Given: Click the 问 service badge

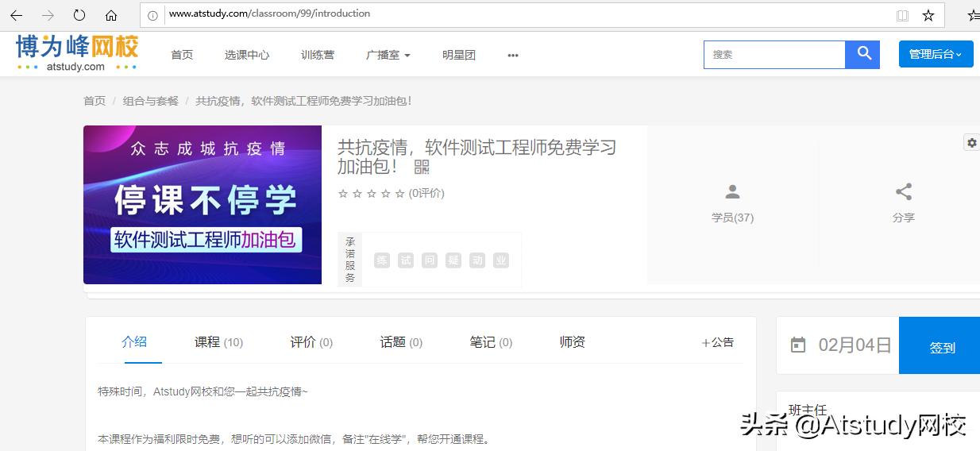Looking at the screenshot, I should [x=430, y=260].
